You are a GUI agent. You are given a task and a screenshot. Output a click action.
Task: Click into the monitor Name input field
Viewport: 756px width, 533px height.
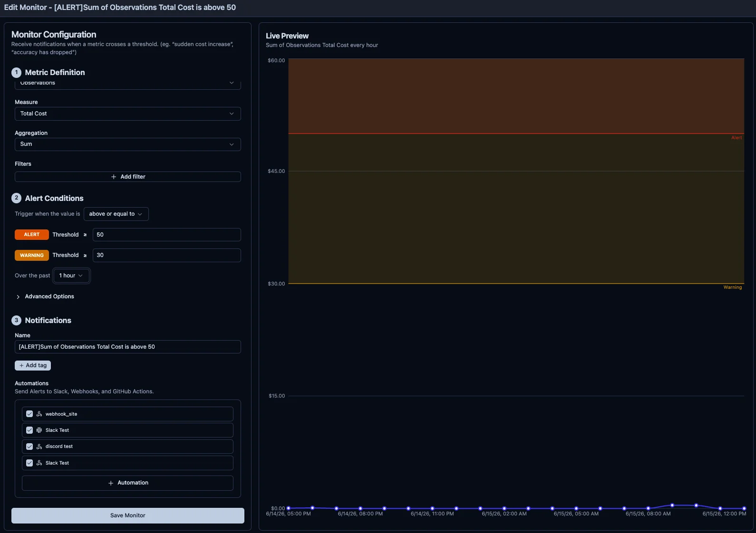pos(127,347)
